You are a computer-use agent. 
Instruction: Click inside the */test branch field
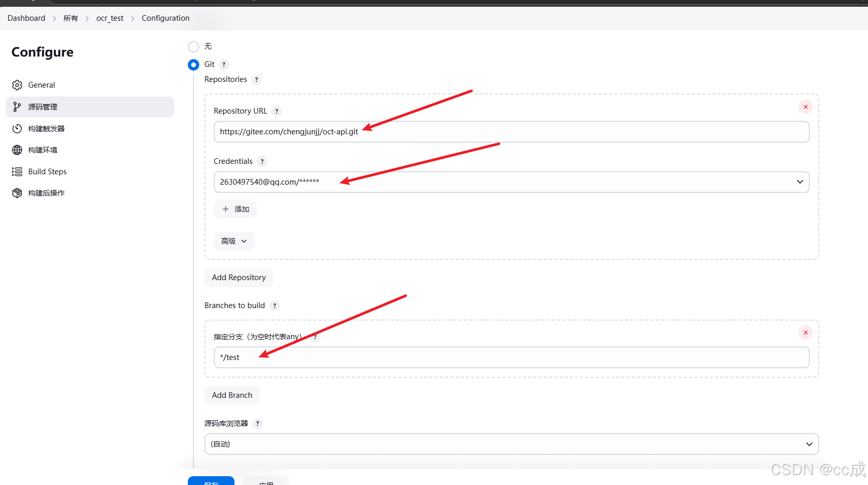[363, 357]
